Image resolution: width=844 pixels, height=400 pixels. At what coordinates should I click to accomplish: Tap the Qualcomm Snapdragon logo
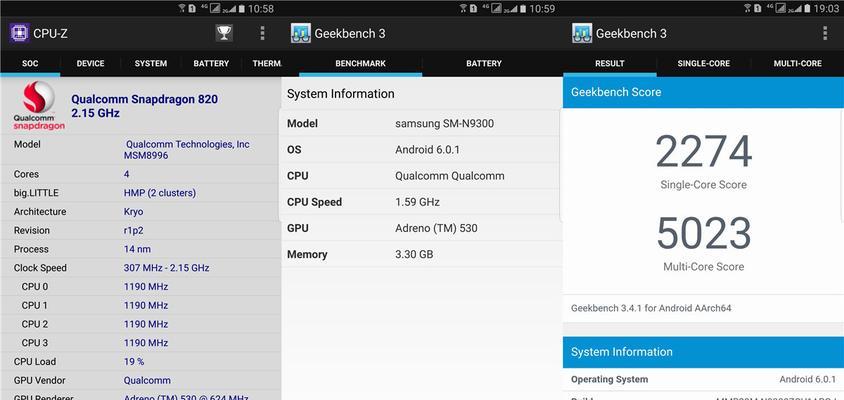click(39, 106)
